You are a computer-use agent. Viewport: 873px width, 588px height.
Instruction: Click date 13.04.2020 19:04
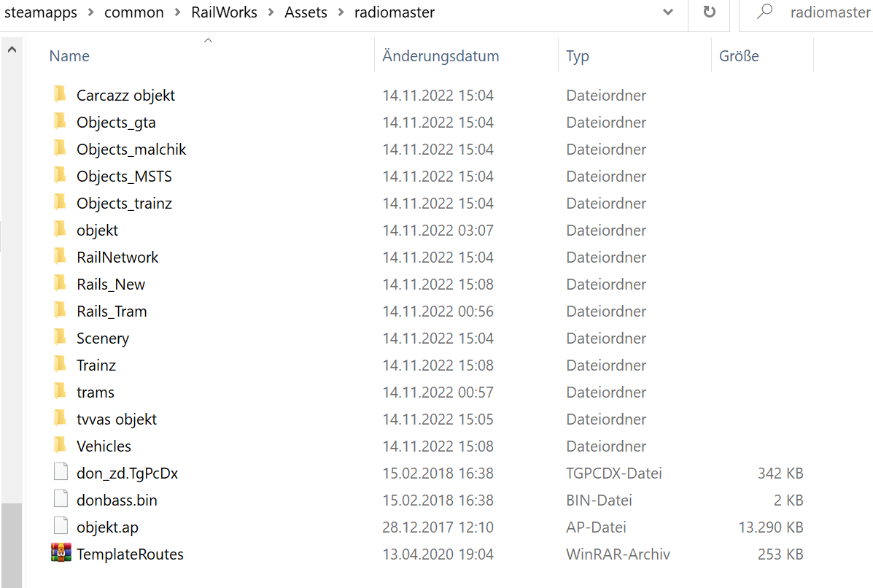click(438, 554)
